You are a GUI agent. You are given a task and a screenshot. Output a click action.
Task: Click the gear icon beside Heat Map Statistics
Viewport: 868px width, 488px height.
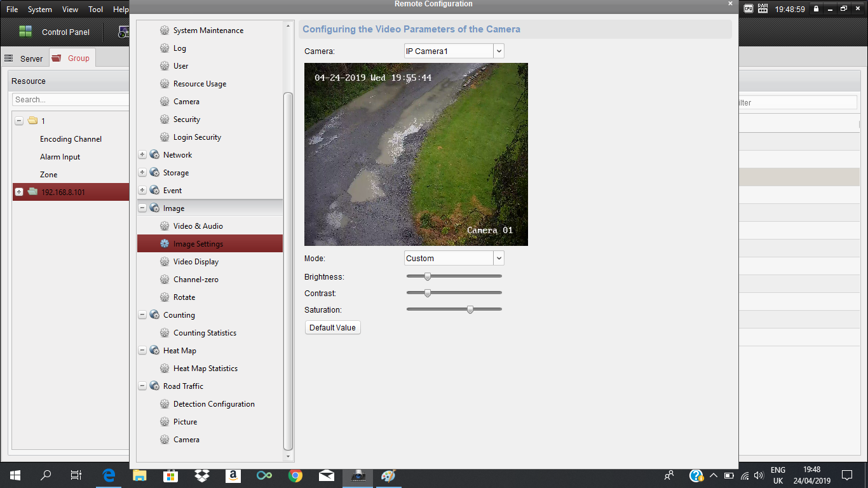click(165, 369)
